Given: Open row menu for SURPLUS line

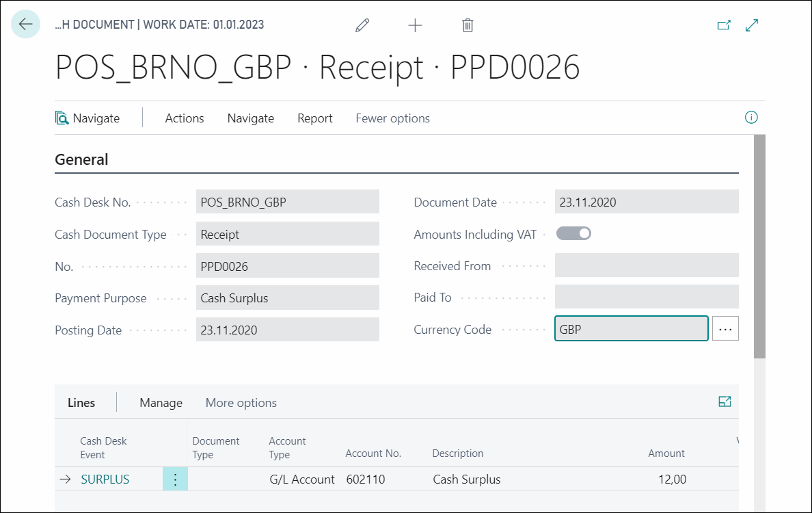Looking at the screenshot, I should pyautogui.click(x=175, y=479).
